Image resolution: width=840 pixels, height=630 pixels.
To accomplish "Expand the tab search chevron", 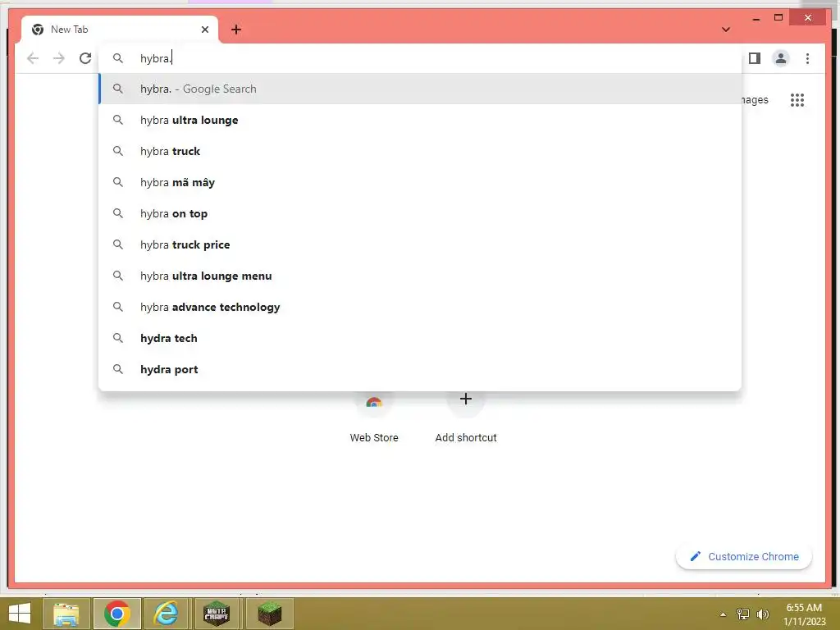I will coord(726,30).
